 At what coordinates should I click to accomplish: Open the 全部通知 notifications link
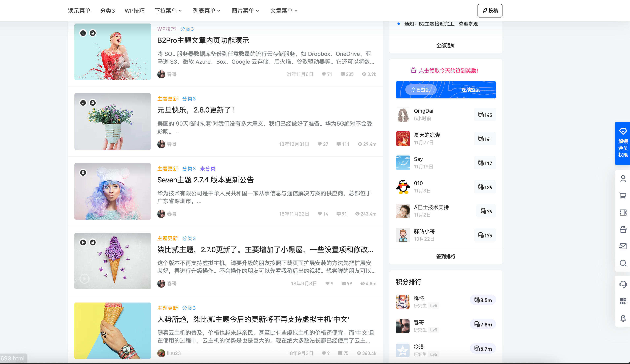click(446, 45)
